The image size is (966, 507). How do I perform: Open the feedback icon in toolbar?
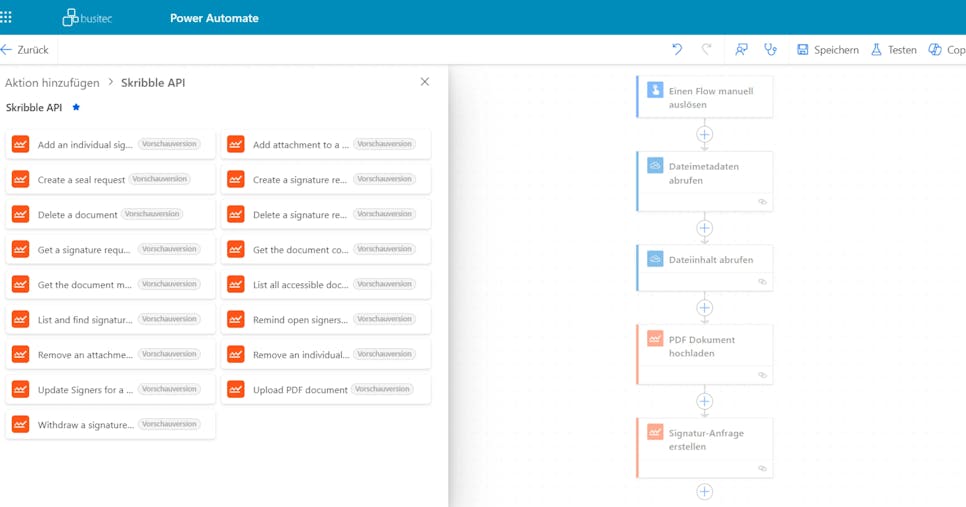tap(741, 49)
